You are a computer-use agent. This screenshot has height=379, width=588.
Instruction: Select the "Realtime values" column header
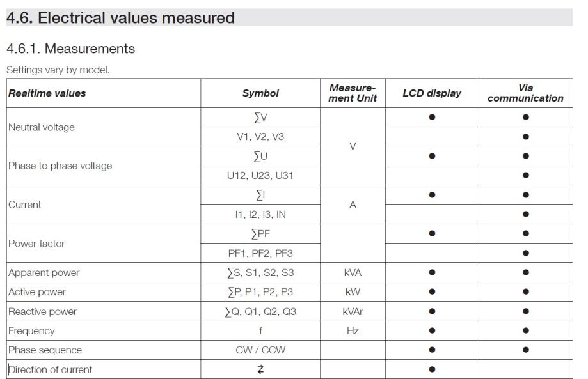pos(47,93)
